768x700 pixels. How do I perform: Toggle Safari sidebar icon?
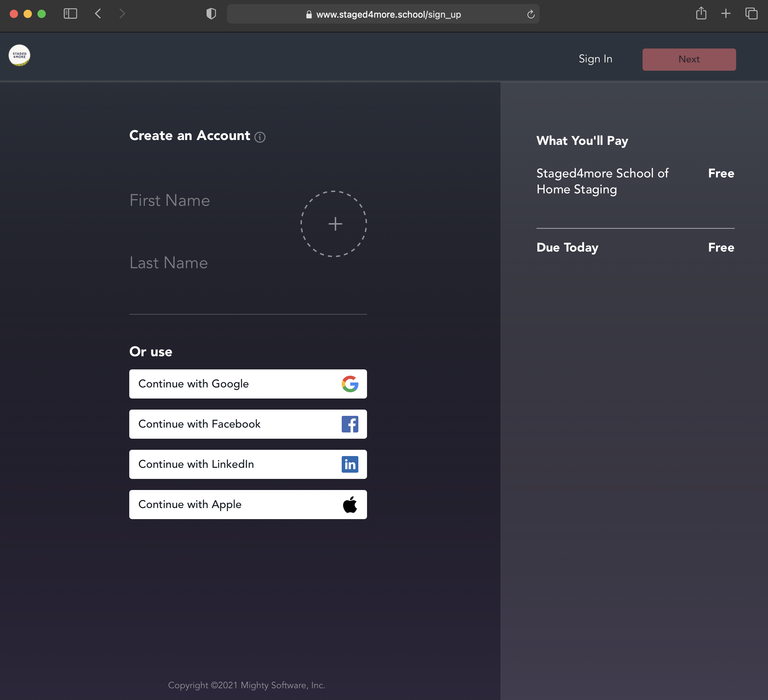[x=70, y=14]
